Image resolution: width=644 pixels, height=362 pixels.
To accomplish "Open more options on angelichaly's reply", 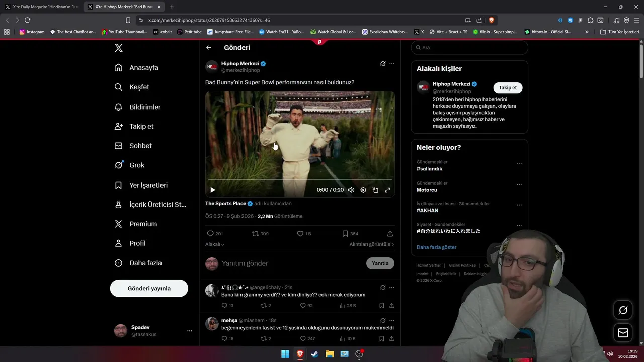I will coord(392,288).
